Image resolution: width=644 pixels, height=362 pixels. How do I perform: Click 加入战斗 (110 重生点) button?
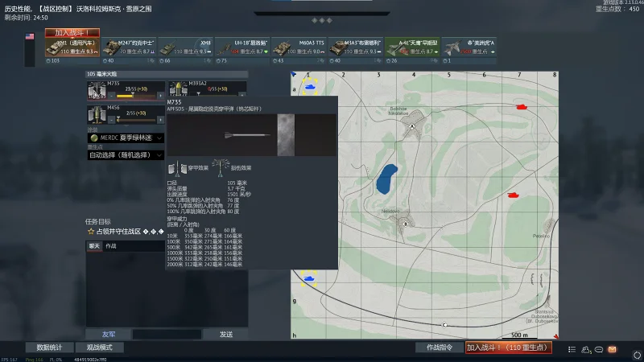tap(509, 348)
